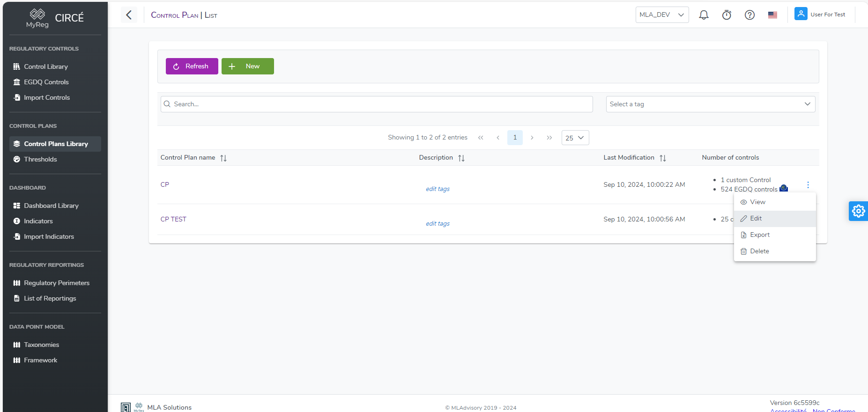Click the notifications bell icon
Viewport: 868px width, 412px height.
pyautogui.click(x=704, y=15)
